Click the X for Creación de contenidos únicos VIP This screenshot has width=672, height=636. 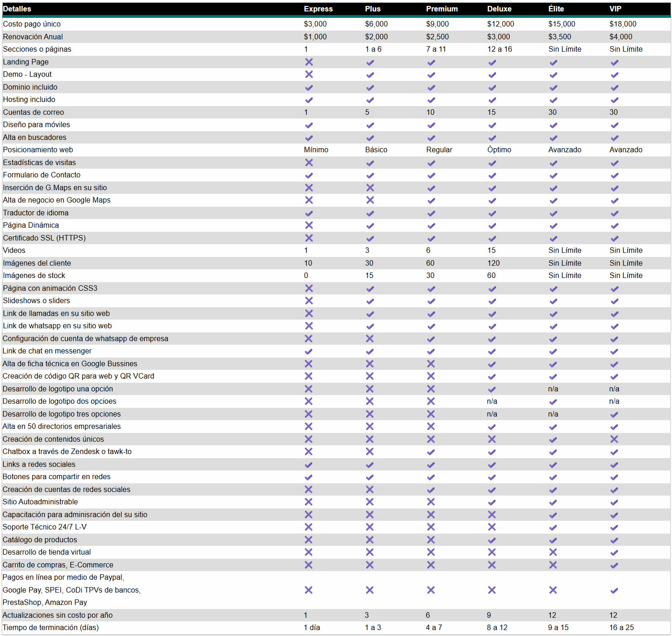click(614, 439)
